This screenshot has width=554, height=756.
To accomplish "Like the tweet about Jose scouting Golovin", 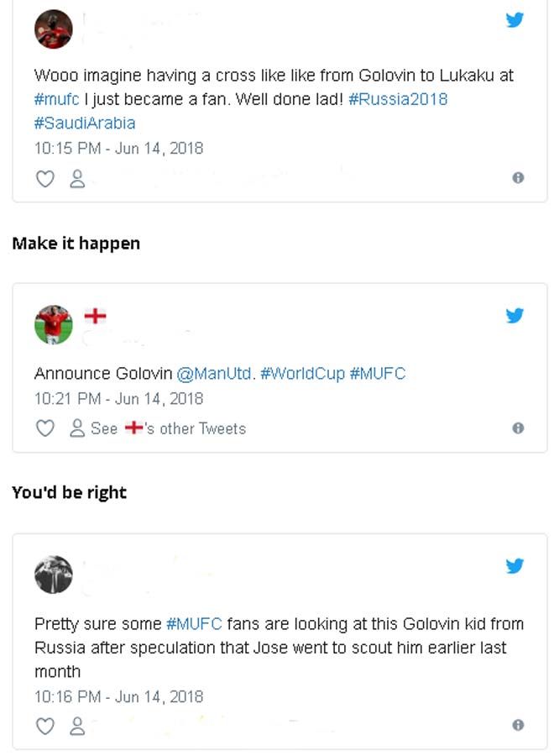I will (44, 726).
